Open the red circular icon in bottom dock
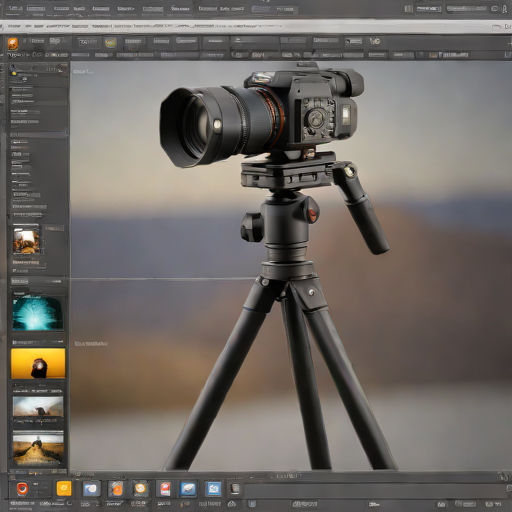The height and width of the screenshot is (512, 512). click(x=22, y=489)
